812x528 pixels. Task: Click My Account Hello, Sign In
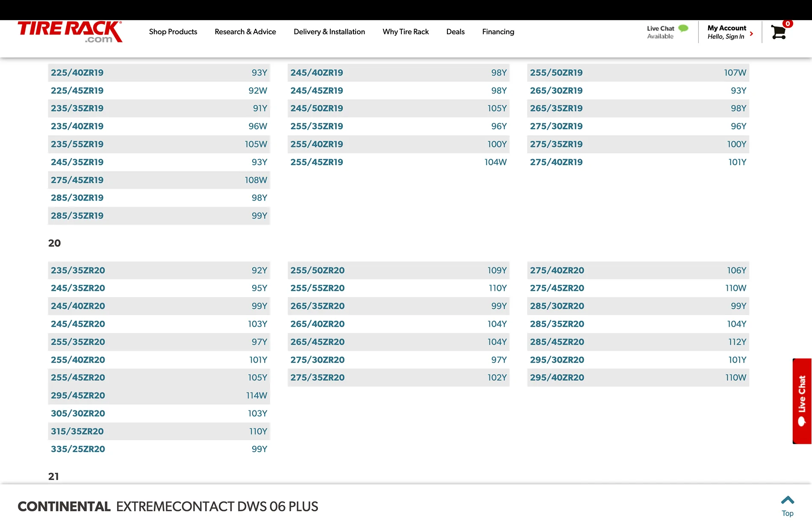727,32
